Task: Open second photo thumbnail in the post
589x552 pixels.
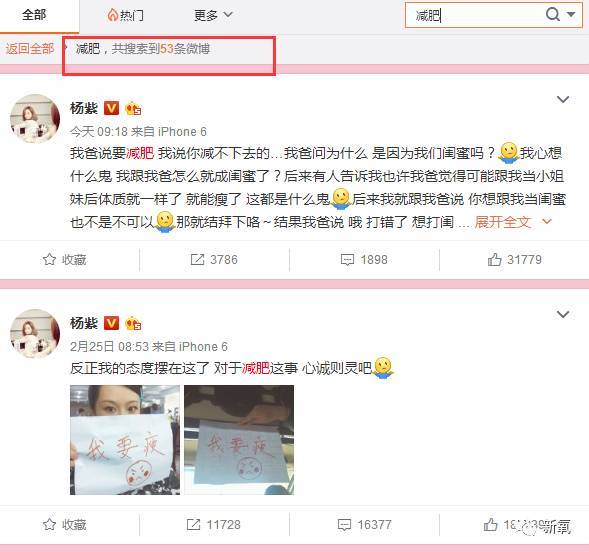Action: (x=239, y=440)
